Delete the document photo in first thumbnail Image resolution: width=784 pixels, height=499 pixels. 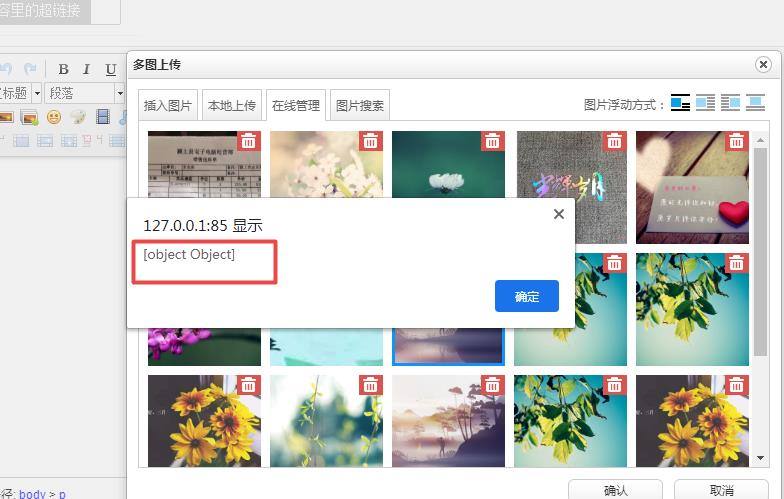248,142
